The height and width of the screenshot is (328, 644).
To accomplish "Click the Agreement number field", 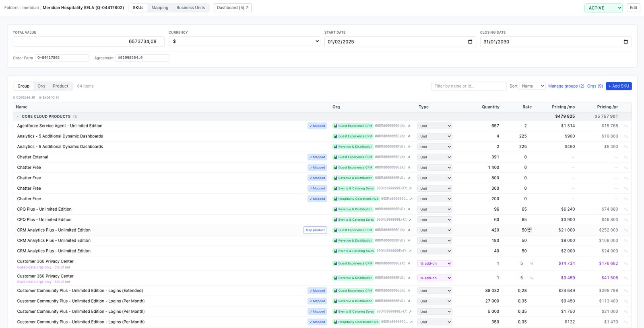I will point(142,58).
